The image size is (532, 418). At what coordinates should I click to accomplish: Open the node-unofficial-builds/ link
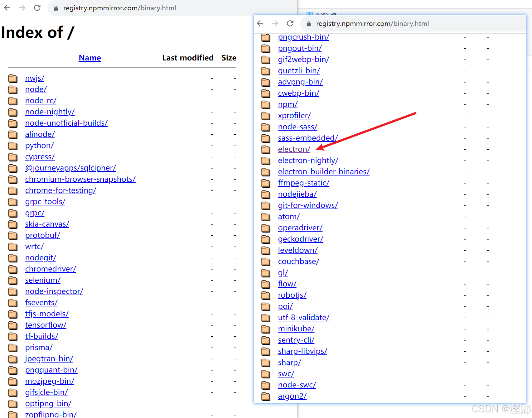tap(66, 123)
